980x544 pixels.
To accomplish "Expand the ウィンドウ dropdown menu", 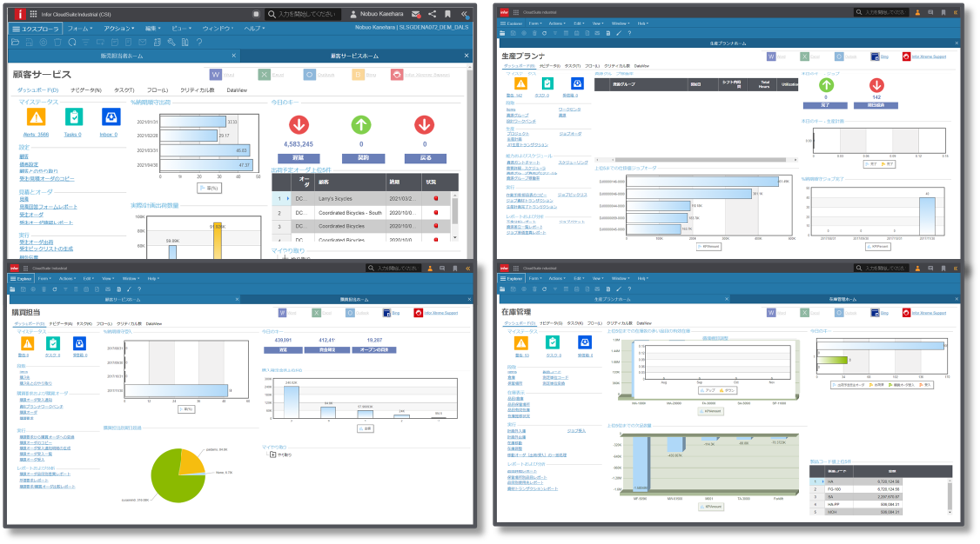I will pos(217,29).
